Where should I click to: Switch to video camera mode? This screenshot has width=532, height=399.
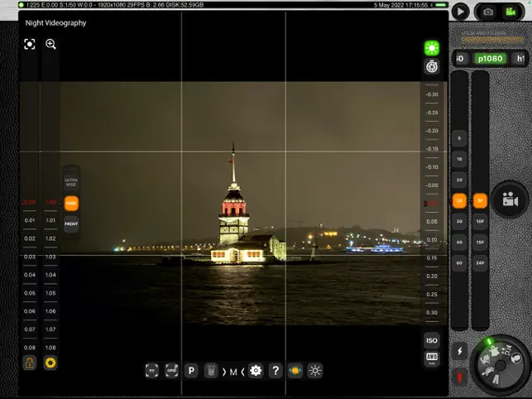point(510,12)
